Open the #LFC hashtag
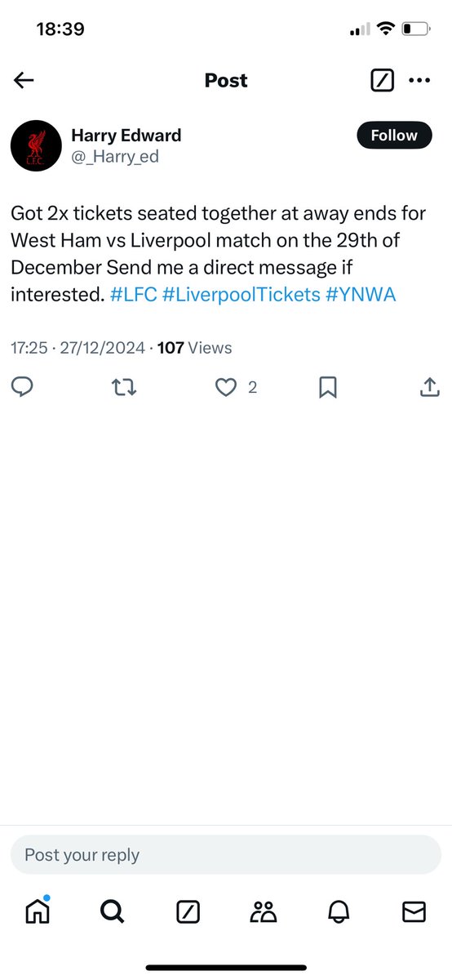 point(134,295)
